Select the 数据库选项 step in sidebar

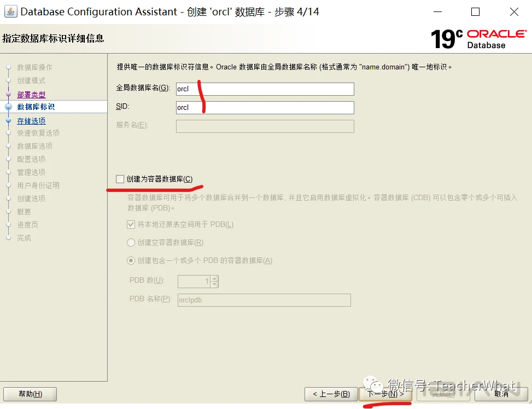click(34, 146)
